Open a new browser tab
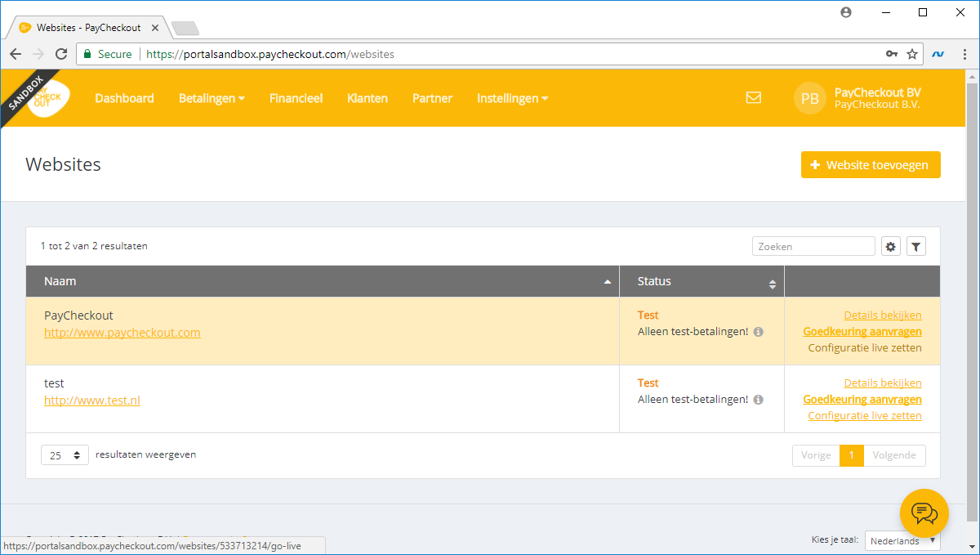 [185, 29]
